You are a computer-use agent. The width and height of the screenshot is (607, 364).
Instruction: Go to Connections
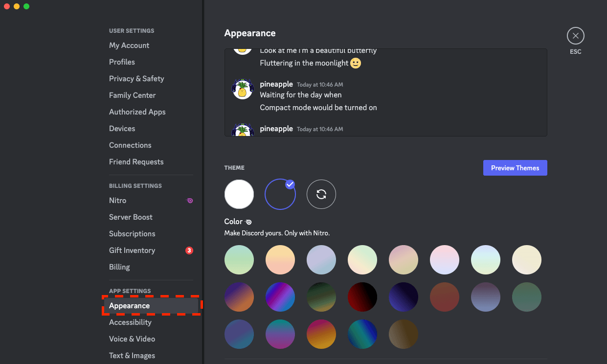(130, 145)
